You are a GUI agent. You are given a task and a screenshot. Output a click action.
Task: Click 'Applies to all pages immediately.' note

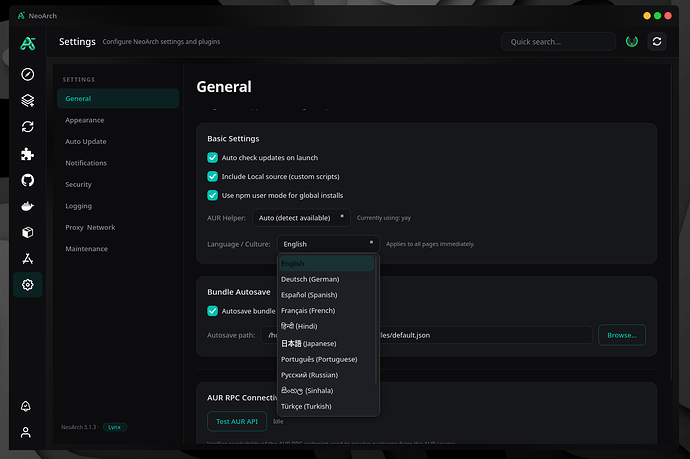point(430,244)
